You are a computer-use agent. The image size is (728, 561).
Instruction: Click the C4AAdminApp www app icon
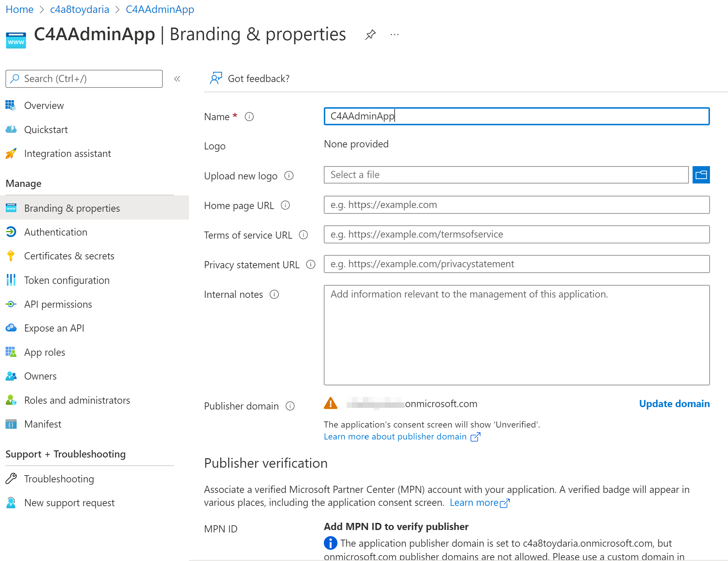16,40
